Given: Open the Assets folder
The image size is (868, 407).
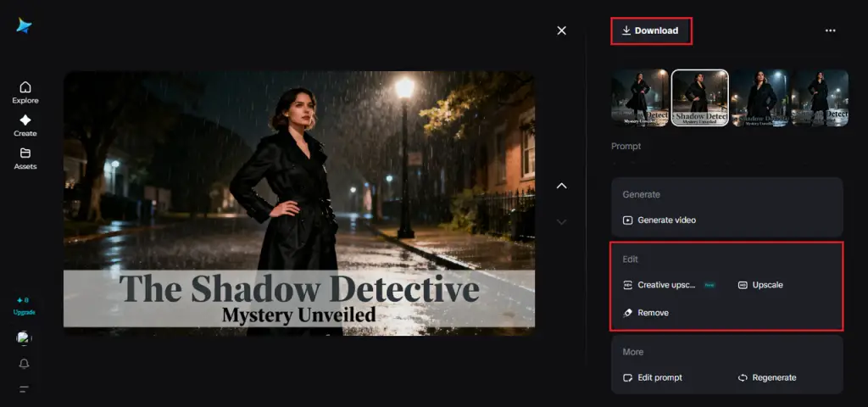Looking at the screenshot, I should [x=25, y=159].
